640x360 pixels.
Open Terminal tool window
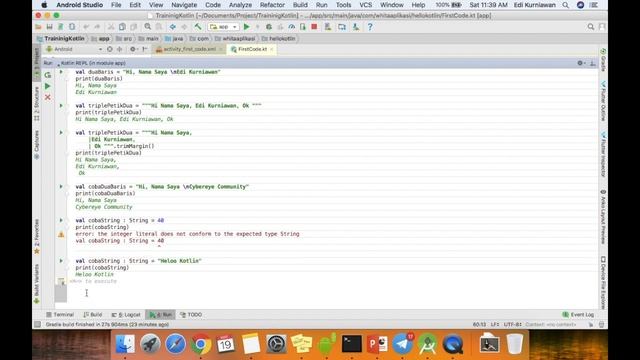coord(60,315)
